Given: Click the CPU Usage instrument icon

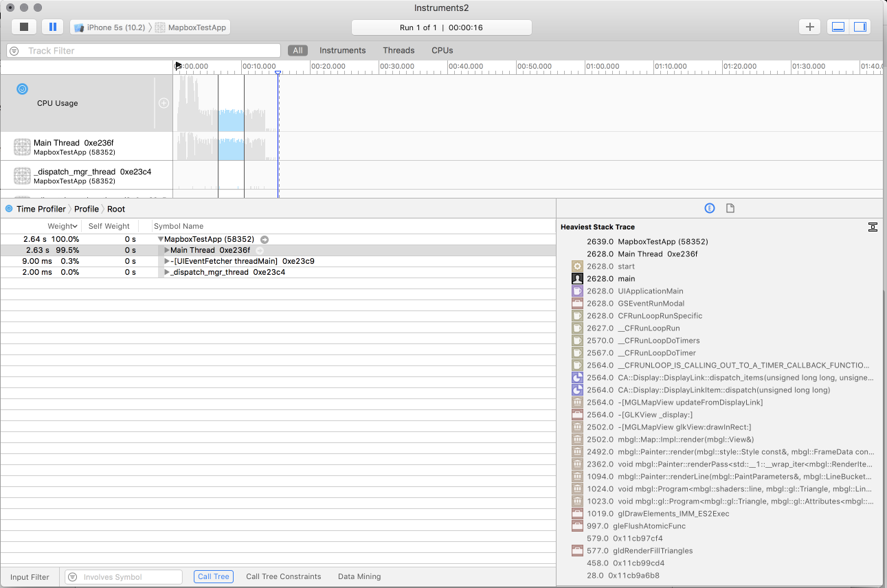Looking at the screenshot, I should pos(21,89).
